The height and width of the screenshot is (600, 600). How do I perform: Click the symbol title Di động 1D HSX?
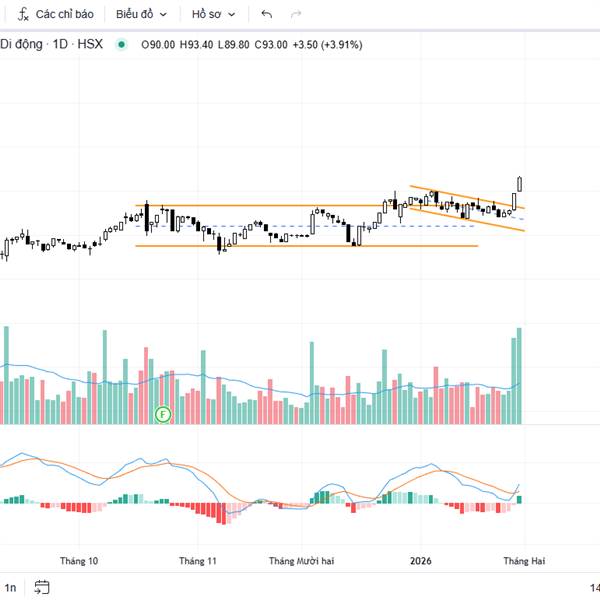coord(51,44)
